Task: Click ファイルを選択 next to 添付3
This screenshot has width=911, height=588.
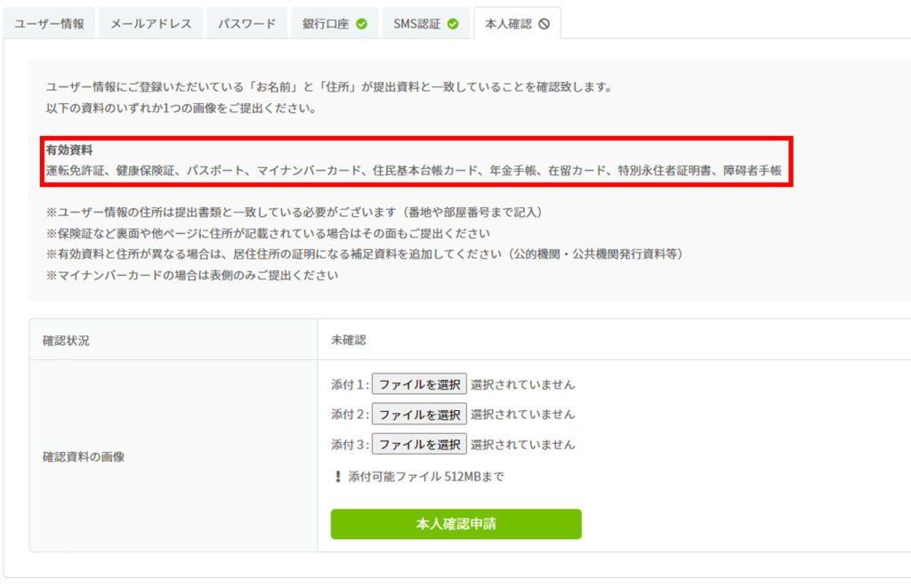Action: click(x=419, y=444)
